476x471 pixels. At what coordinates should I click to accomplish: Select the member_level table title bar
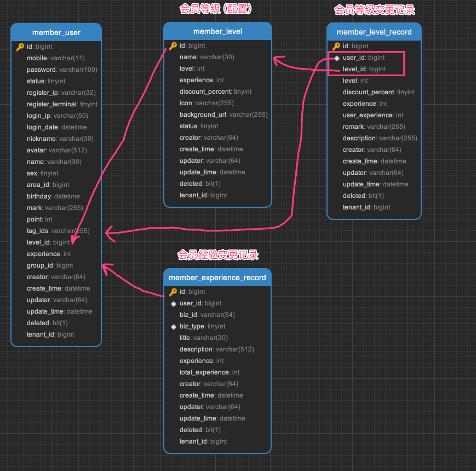pos(217,31)
